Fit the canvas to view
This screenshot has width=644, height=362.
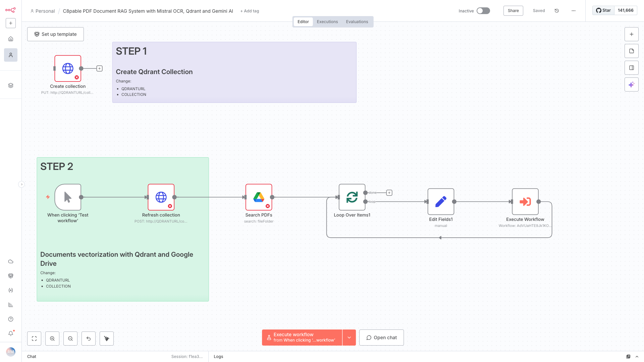pyautogui.click(x=34, y=339)
